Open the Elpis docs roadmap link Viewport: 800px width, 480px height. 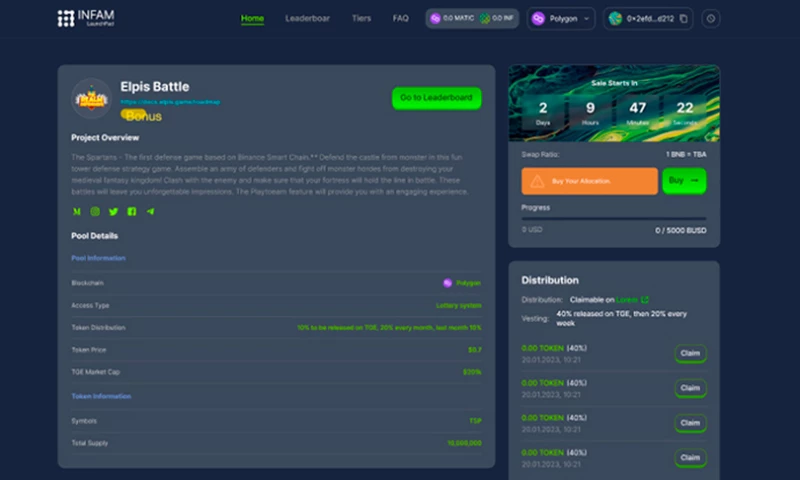point(170,102)
